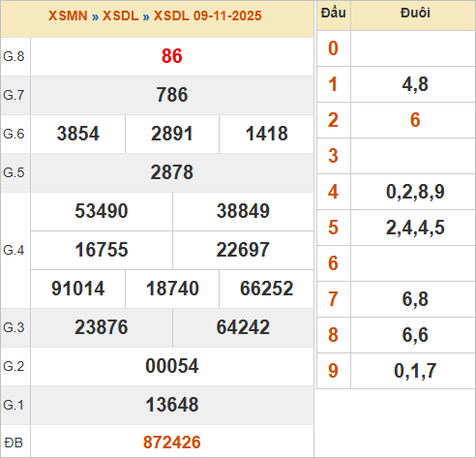Image resolution: width=476 pixels, height=458 pixels.
Task: Click the Đầu column header
Action: (x=334, y=13)
